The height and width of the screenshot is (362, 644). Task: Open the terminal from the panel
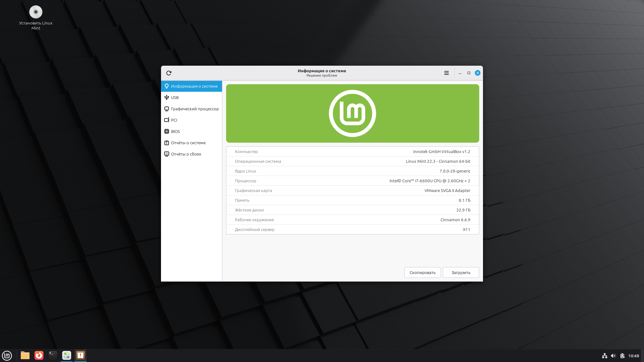pyautogui.click(x=53, y=355)
